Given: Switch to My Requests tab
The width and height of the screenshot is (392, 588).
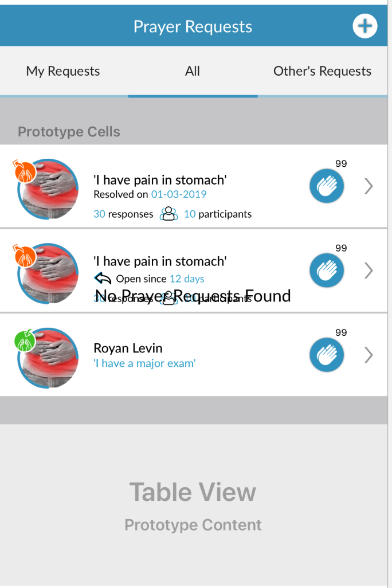Looking at the screenshot, I should [63, 71].
